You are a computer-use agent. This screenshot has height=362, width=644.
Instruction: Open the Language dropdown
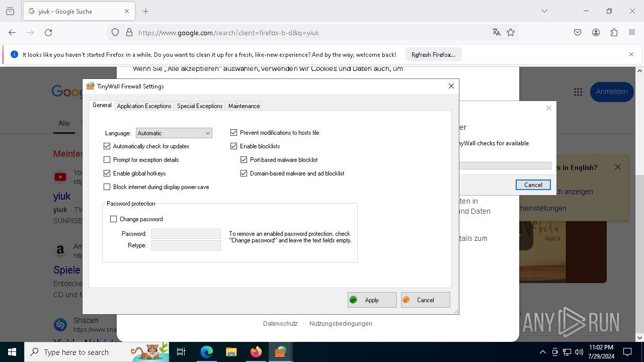pos(174,133)
